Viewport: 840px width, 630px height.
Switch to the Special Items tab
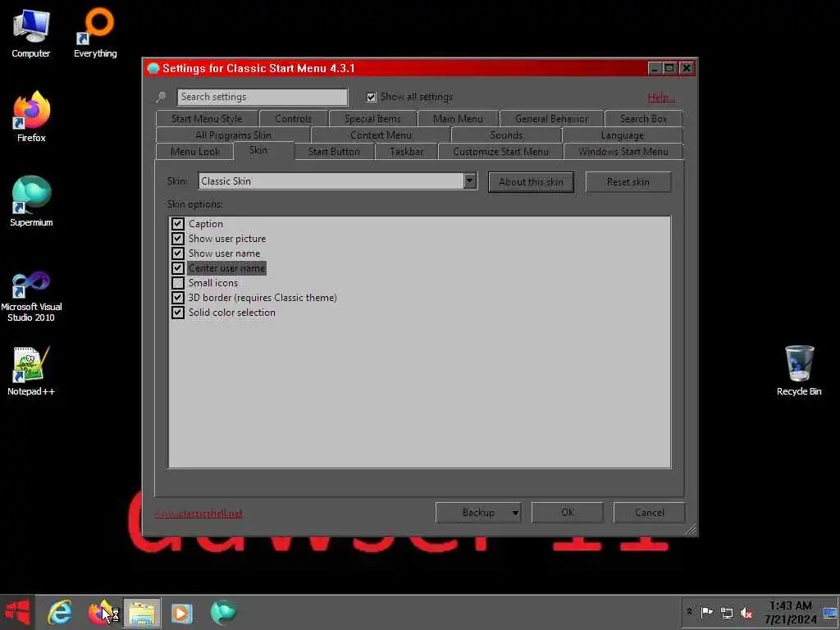(372, 118)
